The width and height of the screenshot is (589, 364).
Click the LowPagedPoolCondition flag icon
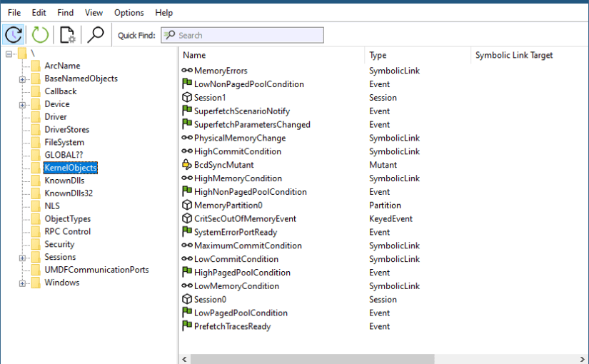coord(187,312)
